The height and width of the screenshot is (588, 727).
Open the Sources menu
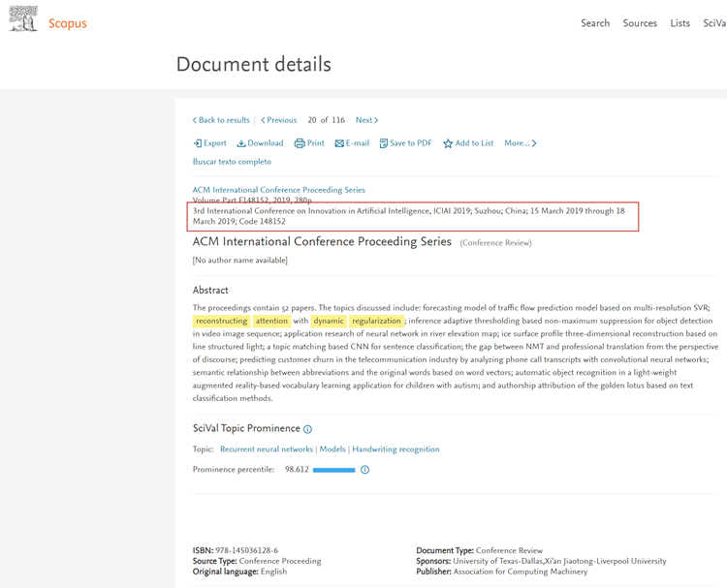point(640,23)
